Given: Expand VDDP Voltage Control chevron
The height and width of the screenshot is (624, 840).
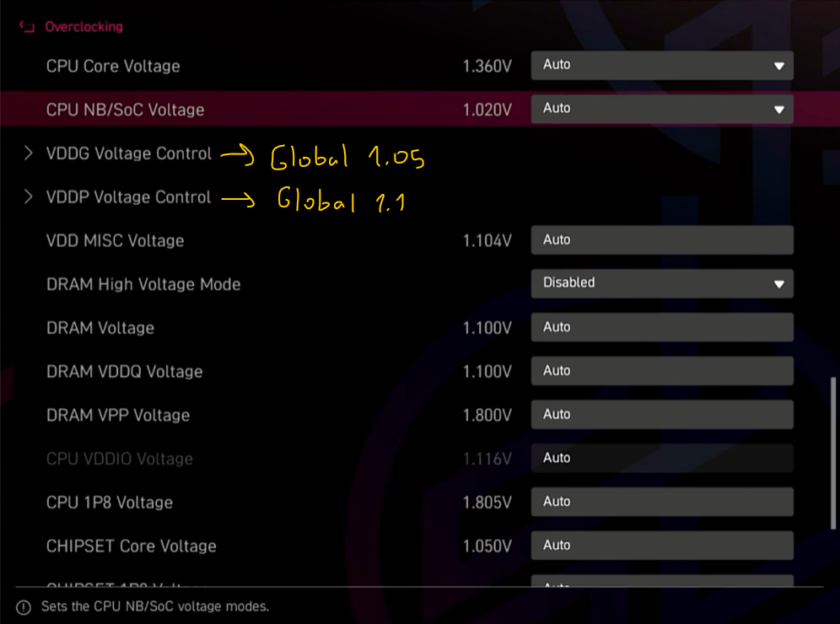Looking at the screenshot, I should (x=29, y=196).
